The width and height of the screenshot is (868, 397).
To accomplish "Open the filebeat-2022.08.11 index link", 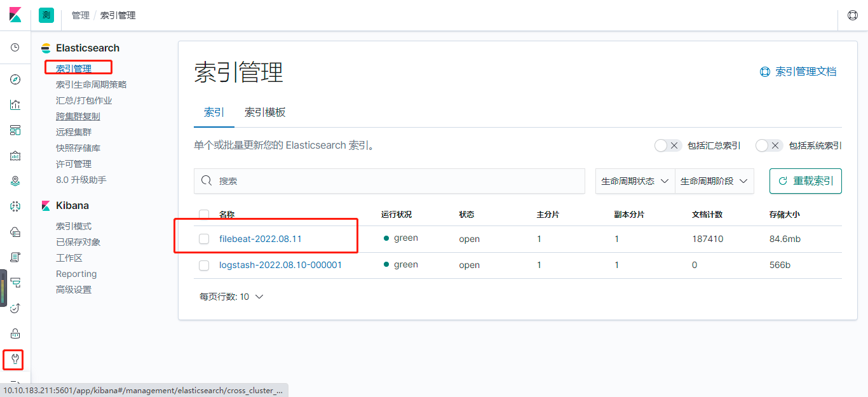I will (261, 239).
